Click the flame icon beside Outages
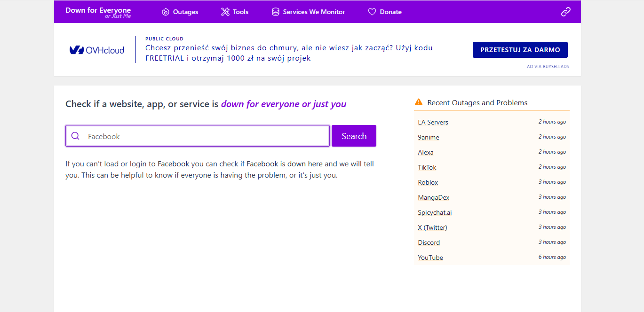The image size is (644, 312). coord(166,12)
